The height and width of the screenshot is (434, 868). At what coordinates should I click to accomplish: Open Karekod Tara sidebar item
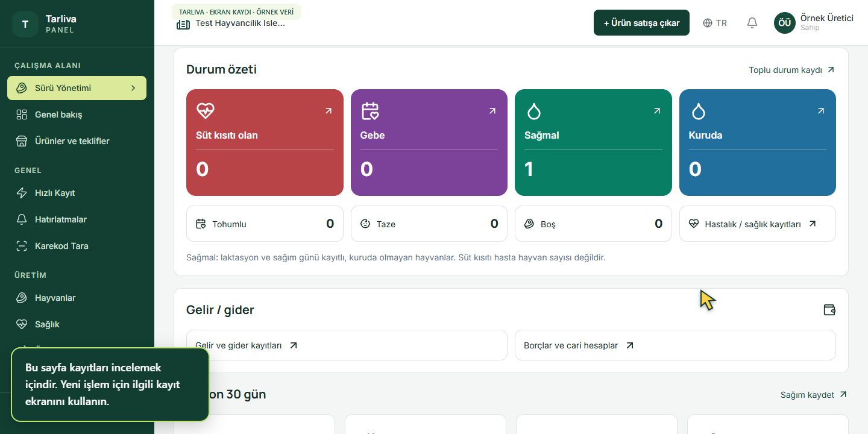(x=77, y=246)
